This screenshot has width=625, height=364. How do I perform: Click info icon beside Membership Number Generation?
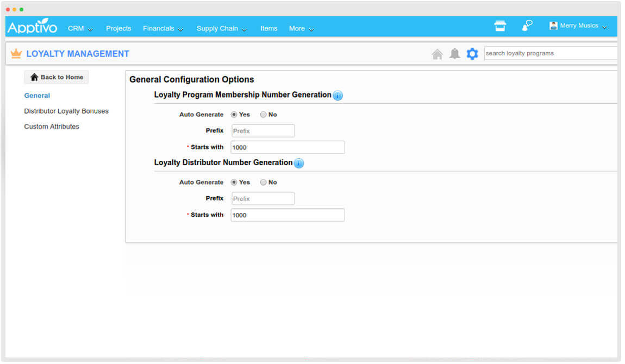pos(337,96)
